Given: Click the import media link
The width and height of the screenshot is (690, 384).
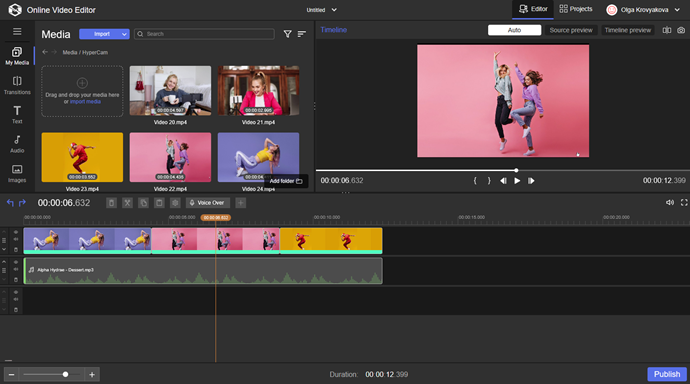Looking at the screenshot, I should [85, 102].
